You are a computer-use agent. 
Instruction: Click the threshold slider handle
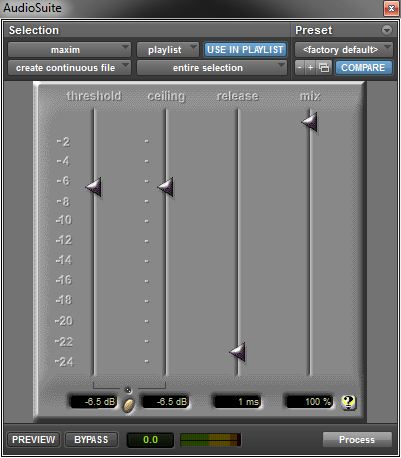pyautogui.click(x=93, y=187)
